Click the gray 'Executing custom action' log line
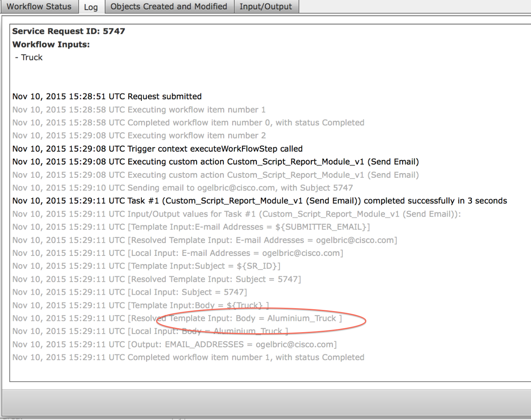The width and height of the screenshot is (531, 420). [216, 175]
